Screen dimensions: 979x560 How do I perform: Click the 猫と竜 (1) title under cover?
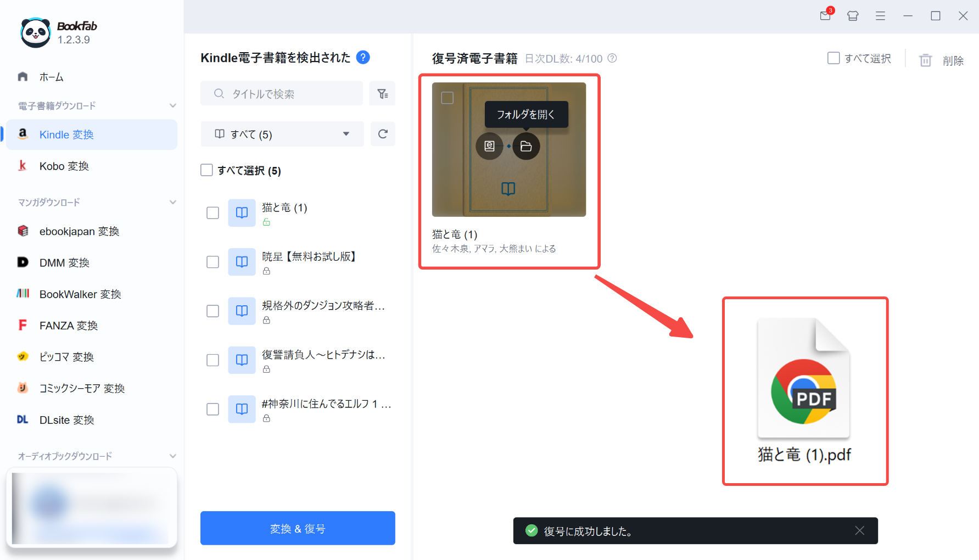(x=455, y=234)
